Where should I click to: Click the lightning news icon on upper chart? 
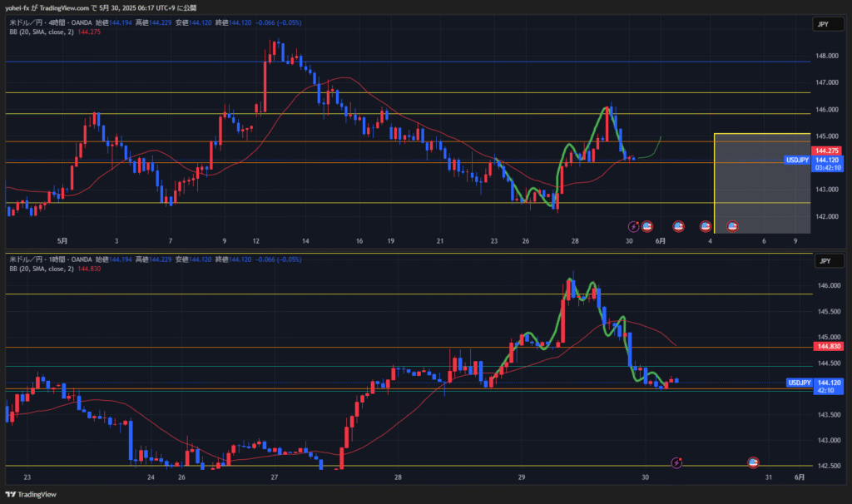(633, 225)
